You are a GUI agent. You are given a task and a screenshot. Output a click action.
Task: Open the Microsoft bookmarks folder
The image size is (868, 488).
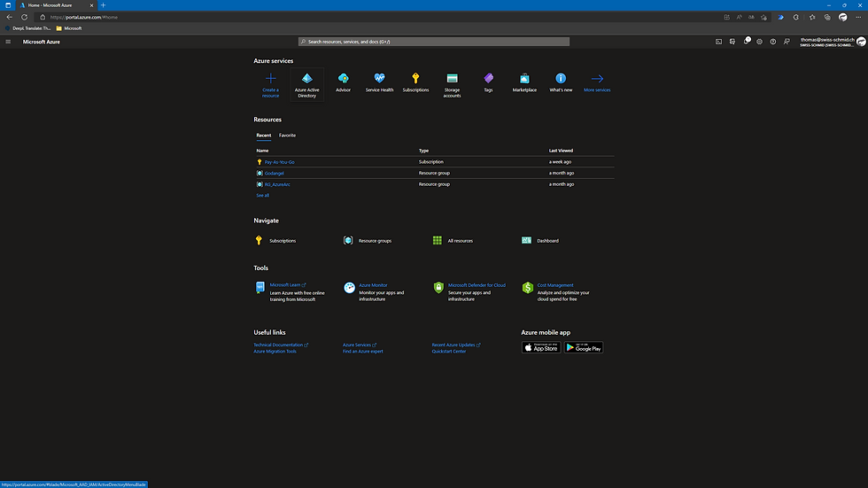pos(69,28)
